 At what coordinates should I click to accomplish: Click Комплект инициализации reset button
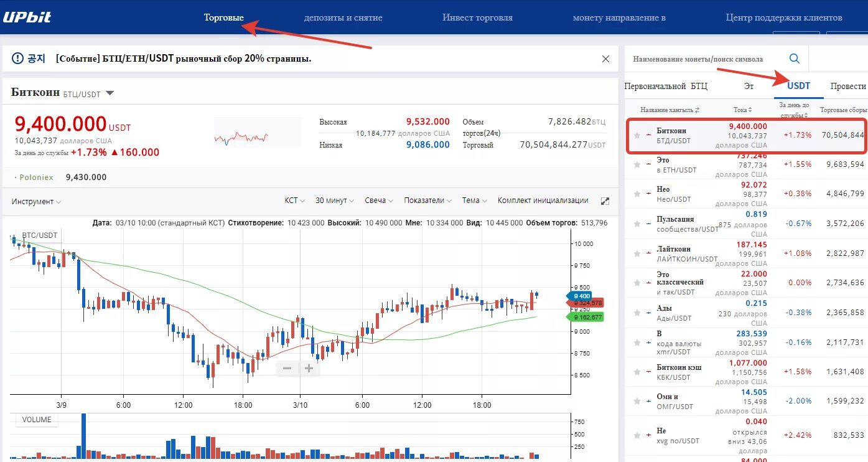pyautogui.click(x=543, y=200)
